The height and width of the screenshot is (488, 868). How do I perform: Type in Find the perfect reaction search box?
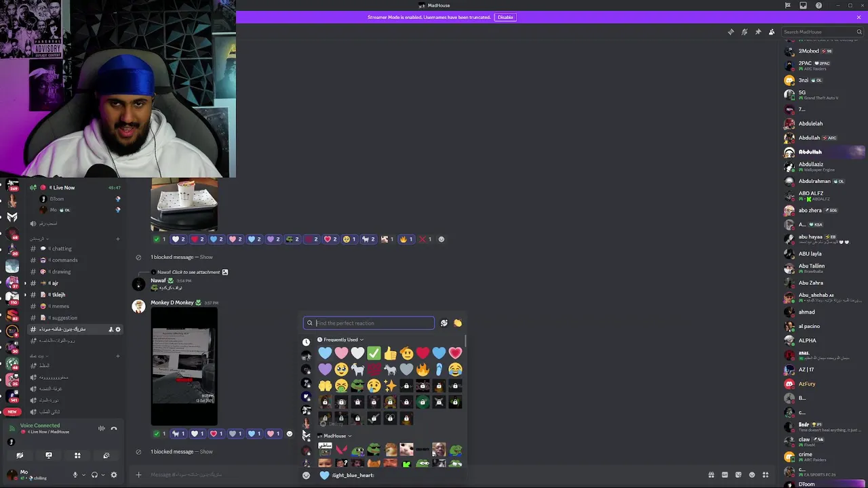point(368,323)
